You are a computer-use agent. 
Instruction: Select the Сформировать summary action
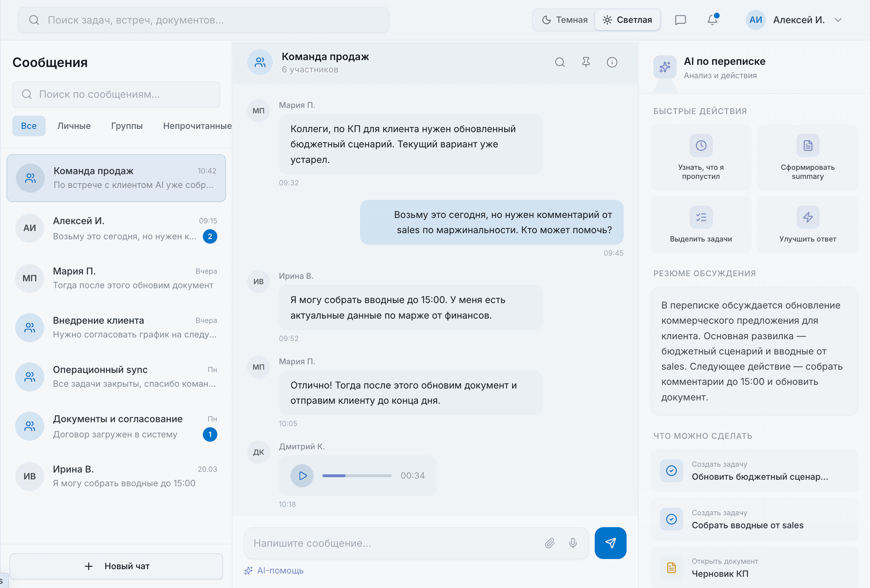point(807,158)
